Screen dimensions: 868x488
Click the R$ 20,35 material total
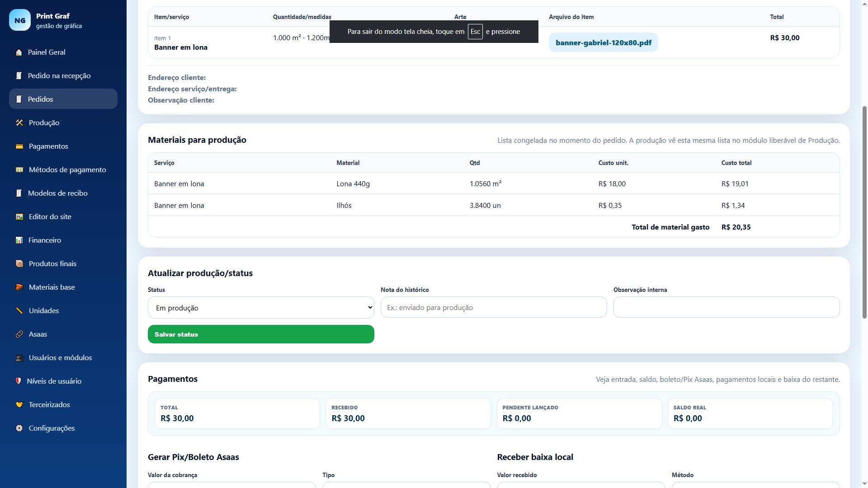(736, 227)
